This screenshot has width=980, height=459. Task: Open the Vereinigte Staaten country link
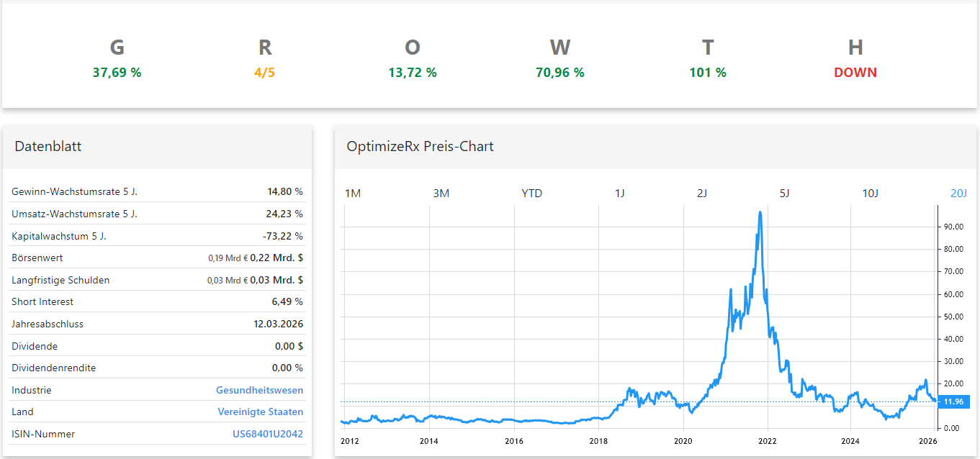(260, 412)
